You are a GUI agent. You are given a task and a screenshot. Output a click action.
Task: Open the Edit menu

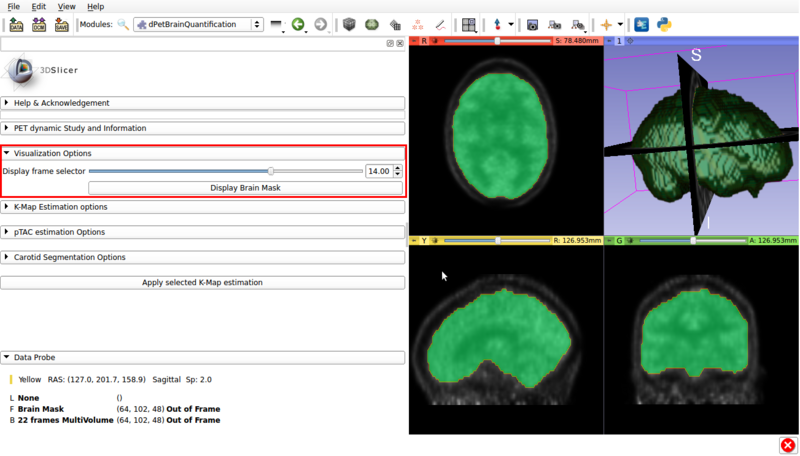coord(38,6)
